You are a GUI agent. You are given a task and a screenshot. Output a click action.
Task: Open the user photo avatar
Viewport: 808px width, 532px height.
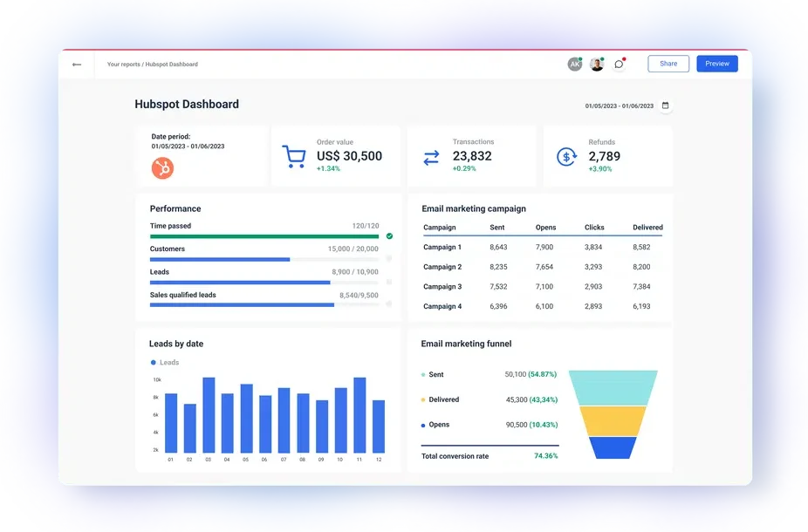(597, 64)
